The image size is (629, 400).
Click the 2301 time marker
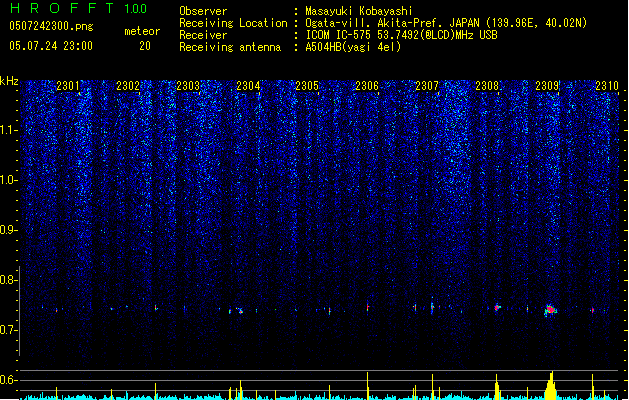pyautogui.click(x=68, y=86)
